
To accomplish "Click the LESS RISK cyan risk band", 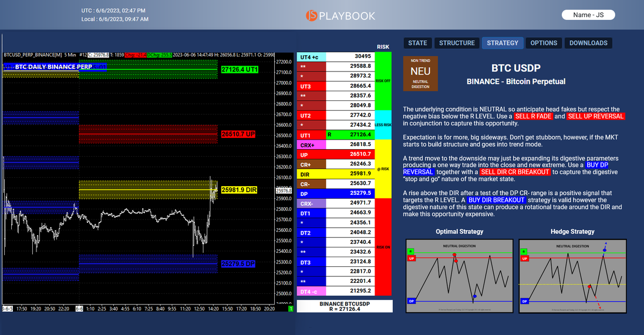I will 384,125.
